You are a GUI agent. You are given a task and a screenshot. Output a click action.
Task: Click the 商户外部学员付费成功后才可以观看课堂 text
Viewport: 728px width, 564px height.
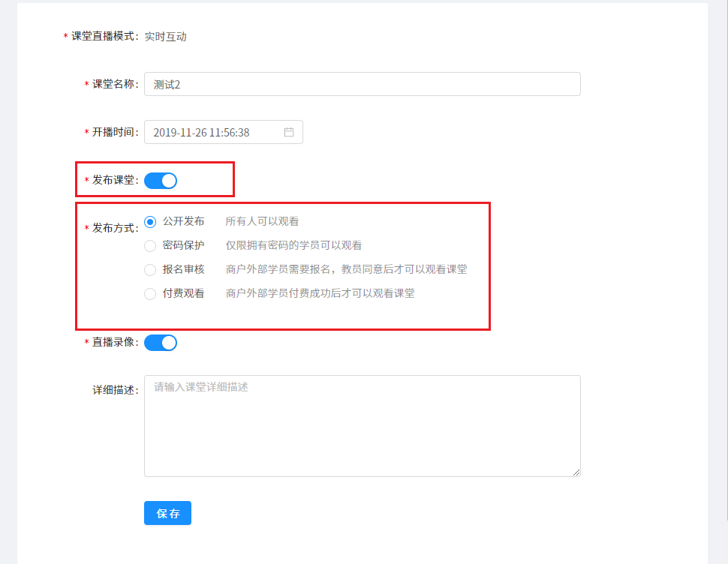click(x=320, y=293)
